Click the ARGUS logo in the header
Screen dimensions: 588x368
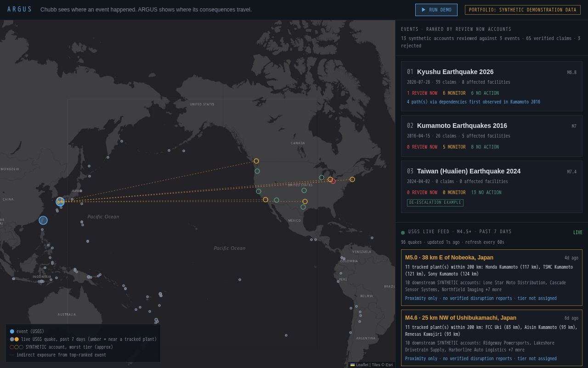pos(20,10)
